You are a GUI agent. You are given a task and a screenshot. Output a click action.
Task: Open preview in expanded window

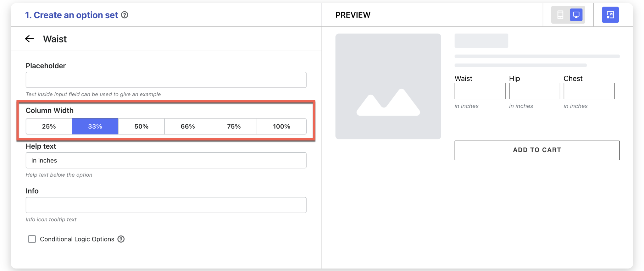(610, 15)
